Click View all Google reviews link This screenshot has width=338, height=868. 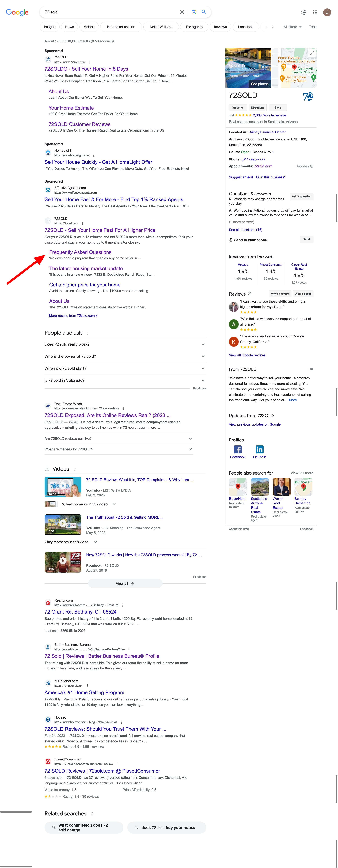[247, 355]
